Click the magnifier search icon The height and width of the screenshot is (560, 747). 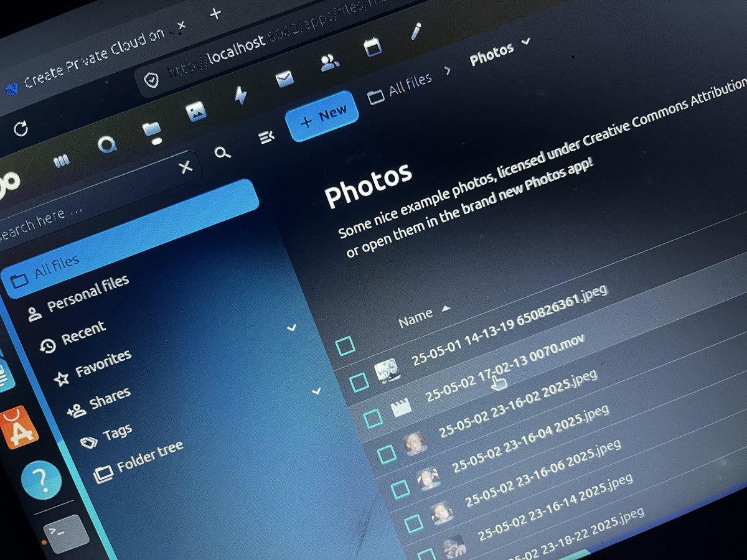coord(222,152)
